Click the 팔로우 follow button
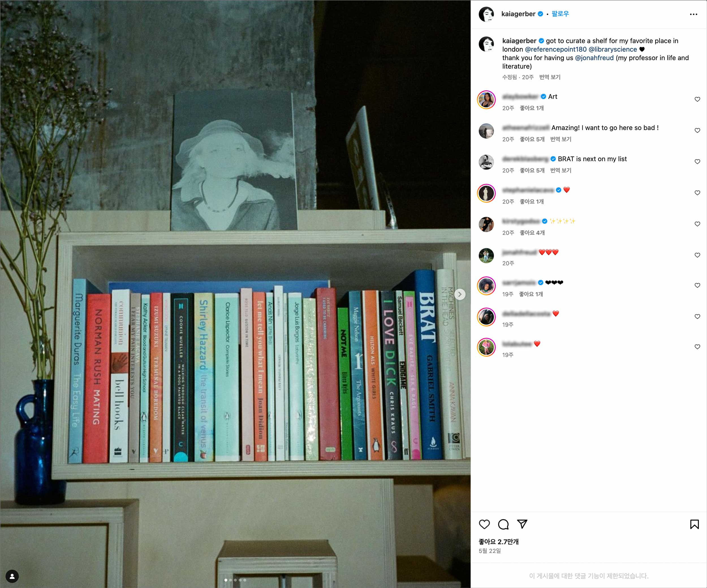This screenshot has height=588, width=707. tap(560, 14)
